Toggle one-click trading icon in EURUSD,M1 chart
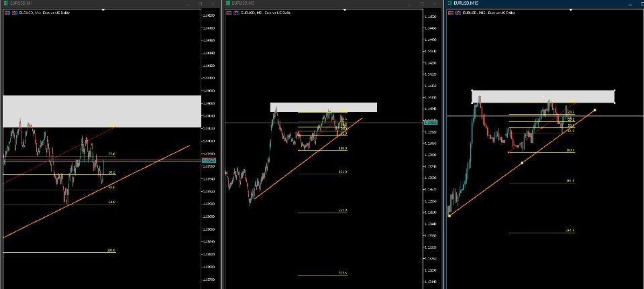Screen dimensions: 644x289 (7, 13)
